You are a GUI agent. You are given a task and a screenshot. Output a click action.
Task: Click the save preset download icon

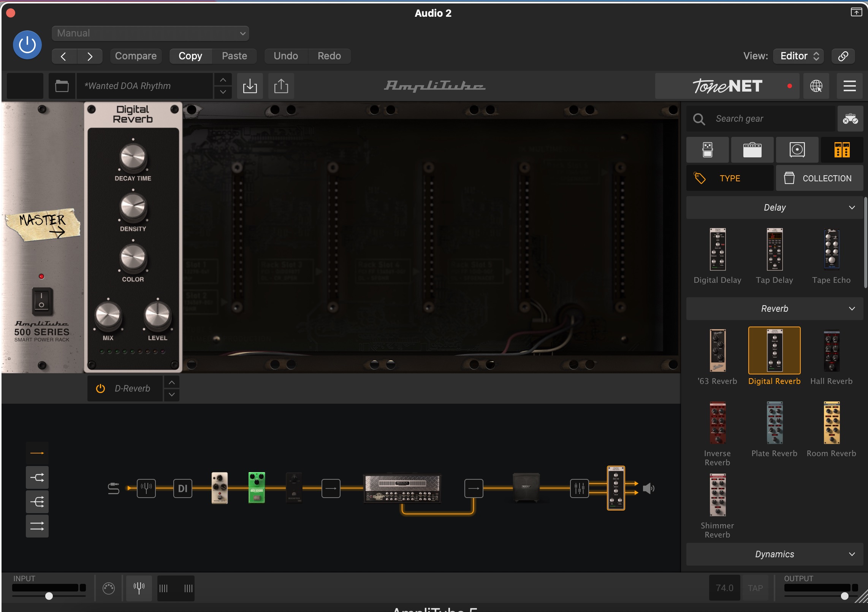(x=250, y=86)
